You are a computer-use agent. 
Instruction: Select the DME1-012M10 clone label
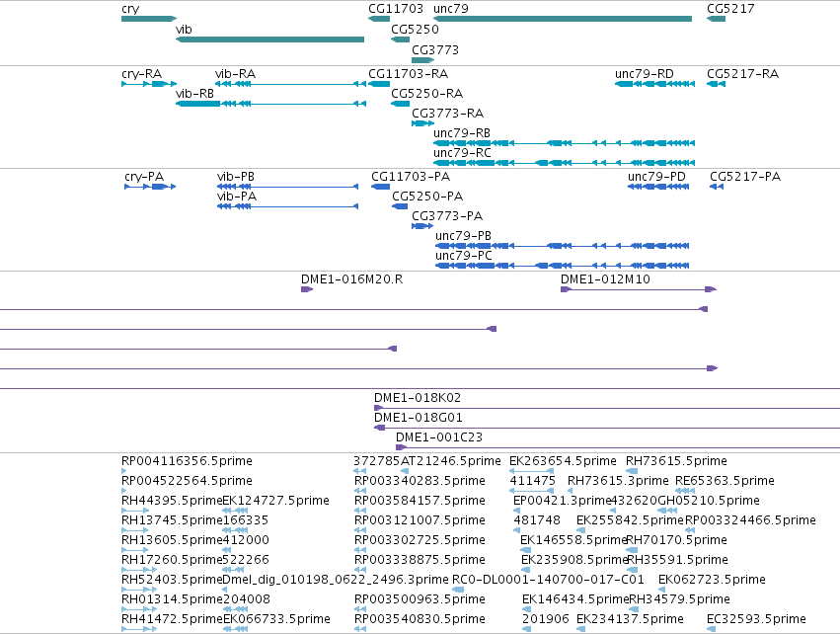(605, 279)
